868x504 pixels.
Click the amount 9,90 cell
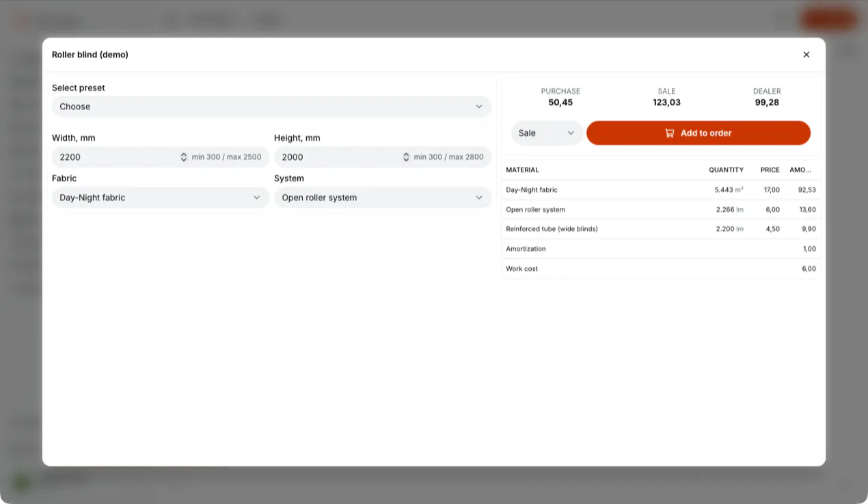[809, 229]
